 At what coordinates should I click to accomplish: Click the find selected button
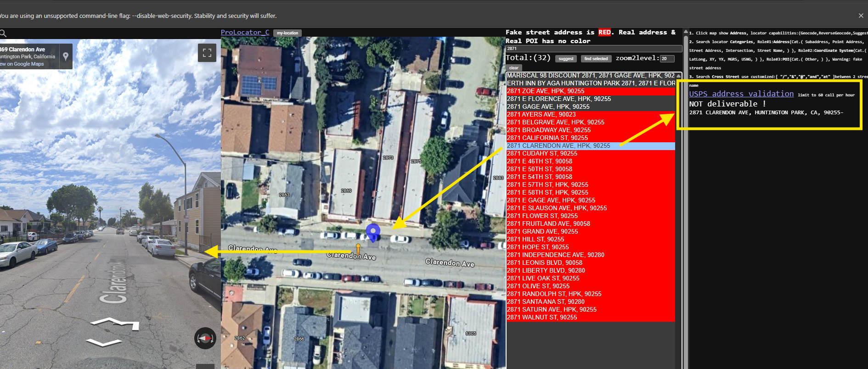[x=596, y=59]
